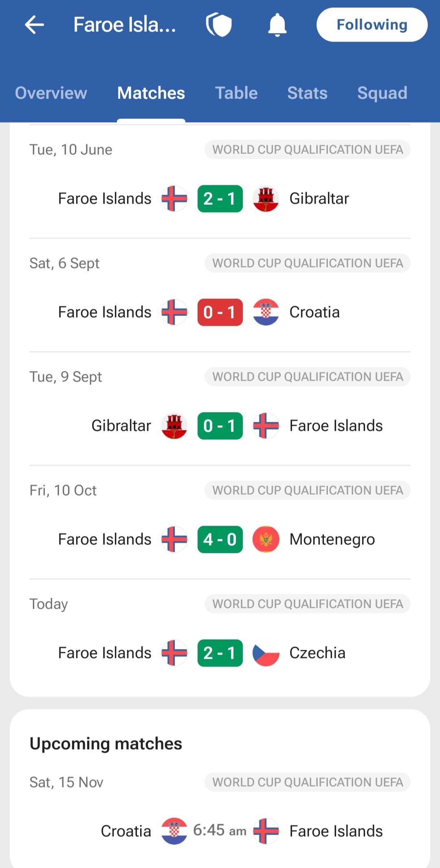
Task: Open today's 2 - 1 Czechia score
Action: point(220,653)
